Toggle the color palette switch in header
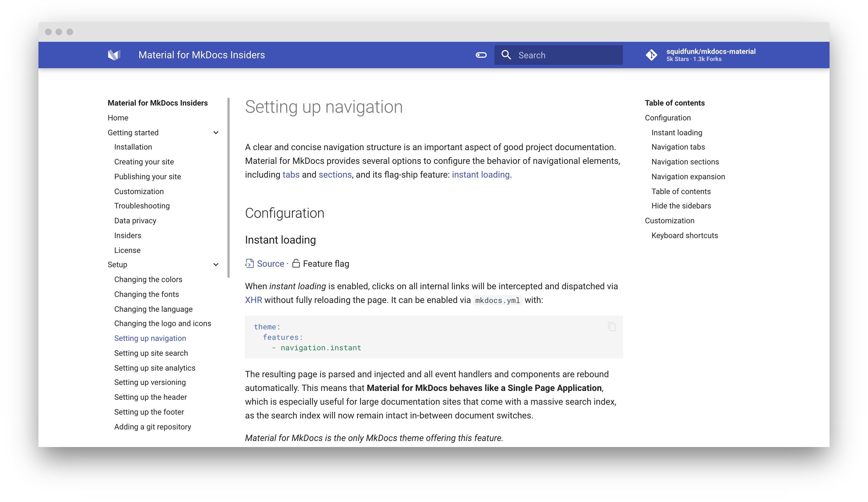 coord(481,55)
